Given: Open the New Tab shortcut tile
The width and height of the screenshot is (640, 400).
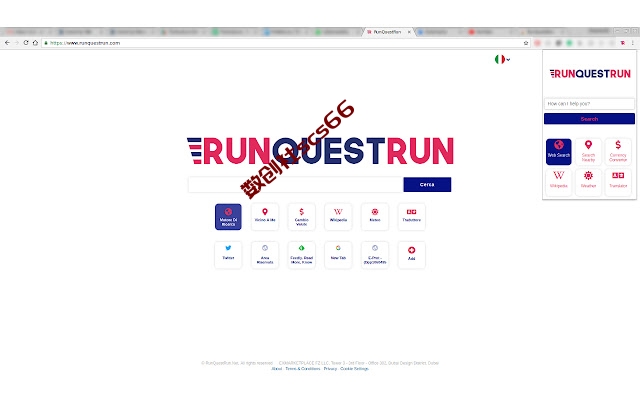Looking at the screenshot, I should [x=338, y=255].
